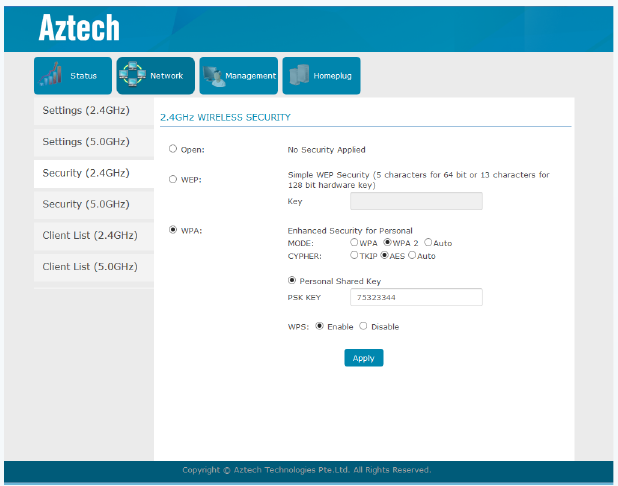Screen dimensions: 618x486
Task: Click the Status bar-chart icon
Action: [x=50, y=74]
